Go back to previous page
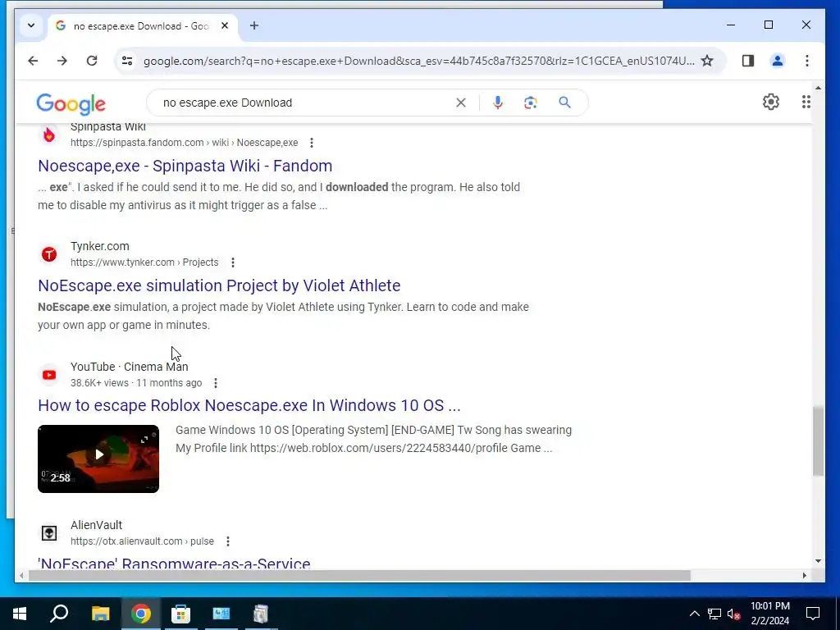 pyautogui.click(x=33, y=61)
